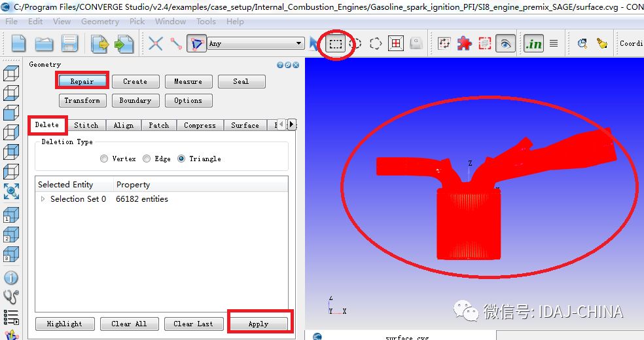
Task: Open the Window menu
Action: (170, 22)
